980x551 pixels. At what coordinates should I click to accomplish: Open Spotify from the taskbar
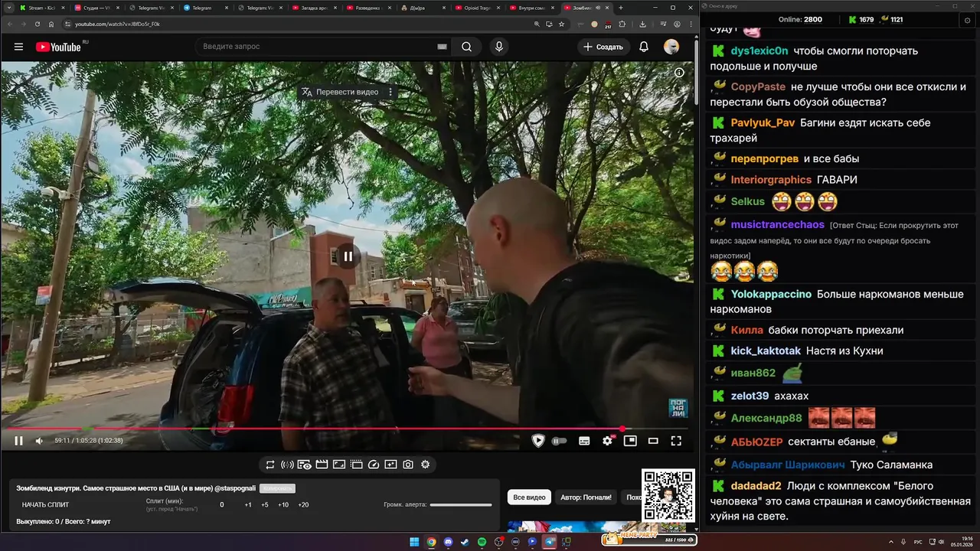(482, 542)
